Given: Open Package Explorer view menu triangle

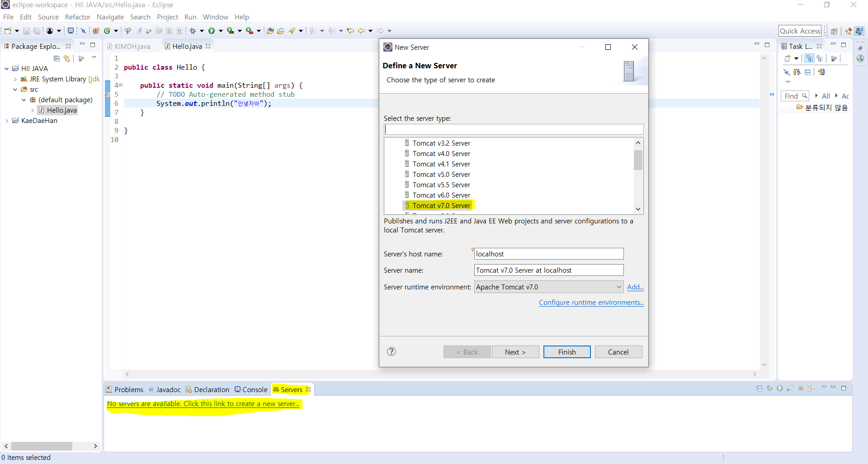Looking at the screenshot, I should 94,58.
